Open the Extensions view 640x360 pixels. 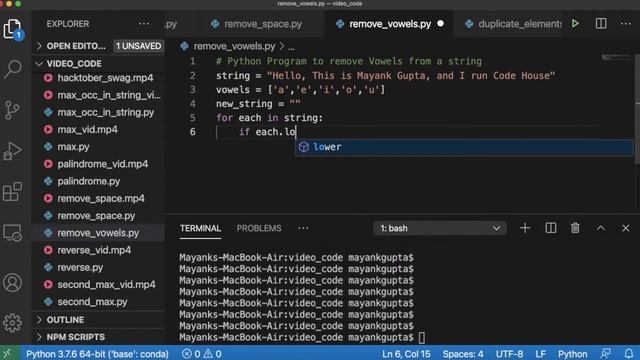click(12, 192)
